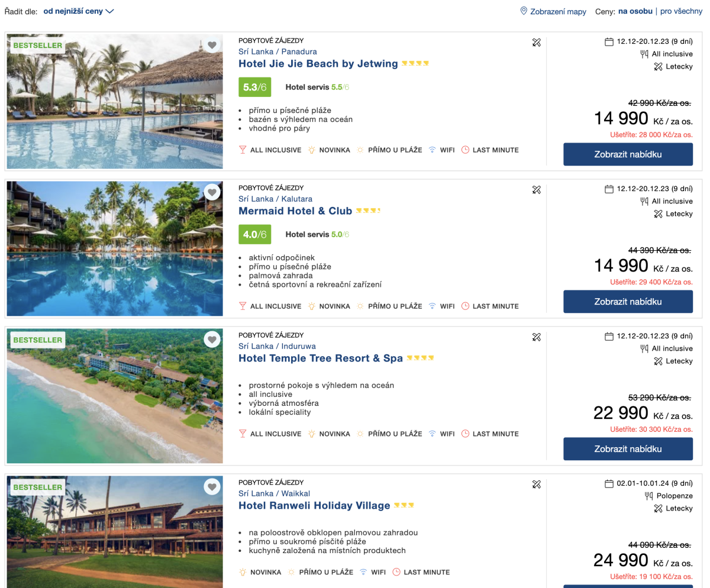Click cutlery icon next to Polopenze

(648, 496)
